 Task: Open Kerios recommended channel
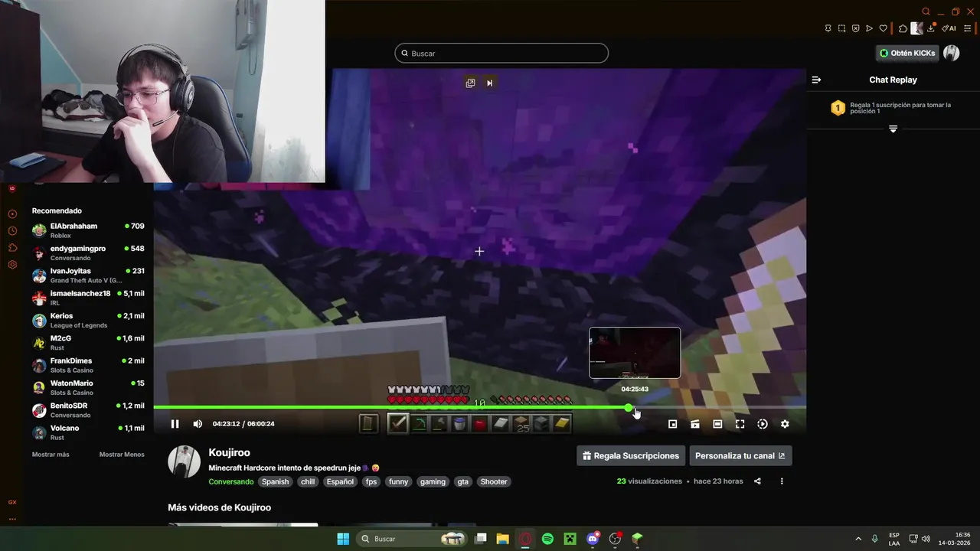[x=88, y=320]
